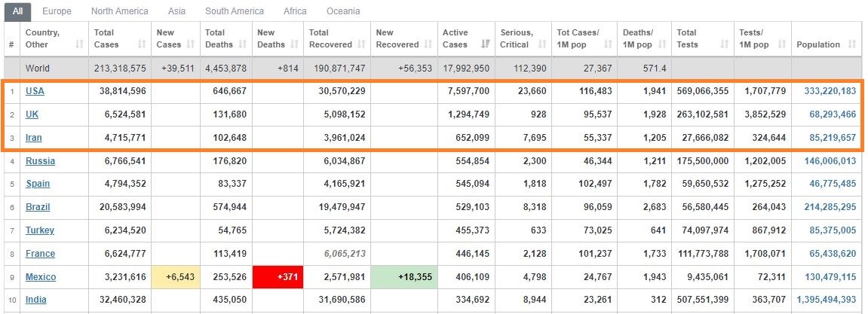This screenshot has height=314, width=868.
Task: Sort by Tests/1M pop arrow icon
Action: [781, 44]
